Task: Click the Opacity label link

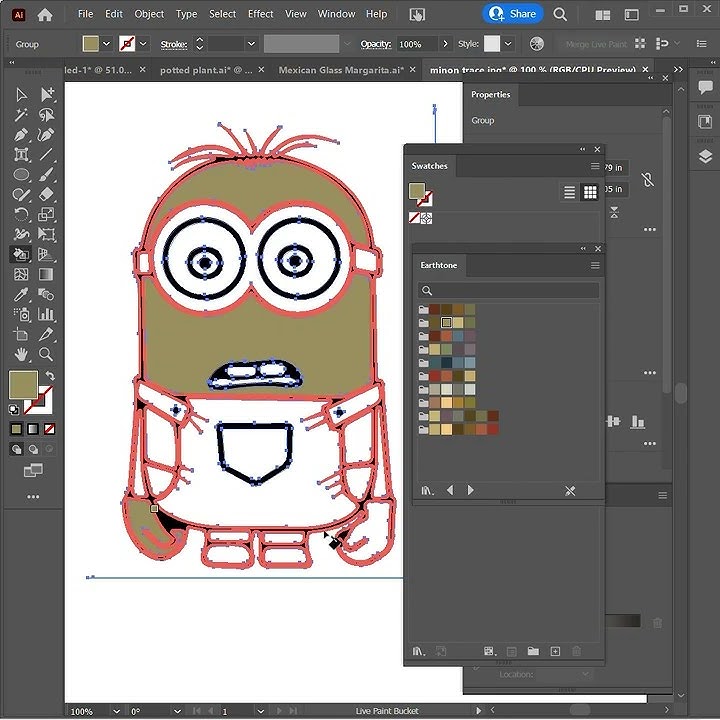Action: (376, 45)
